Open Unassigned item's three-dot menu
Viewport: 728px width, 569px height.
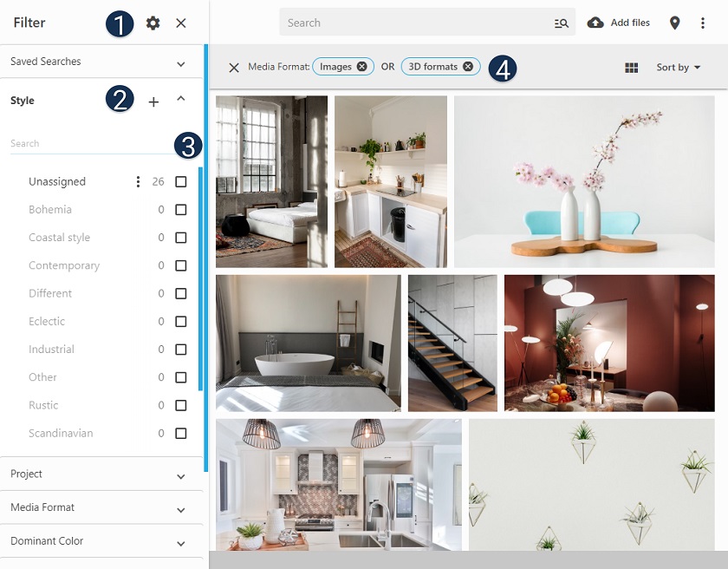coord(138,182)
